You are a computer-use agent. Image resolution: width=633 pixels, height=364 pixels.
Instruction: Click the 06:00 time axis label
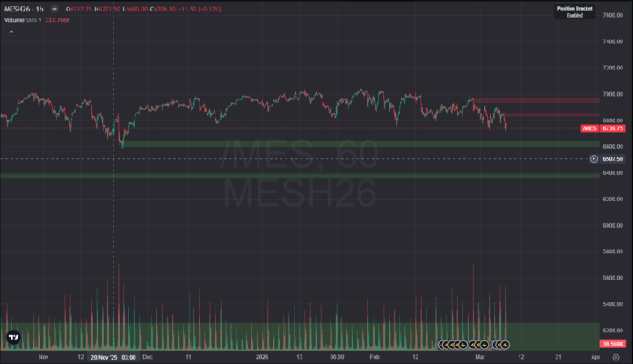tap(337, 357)
